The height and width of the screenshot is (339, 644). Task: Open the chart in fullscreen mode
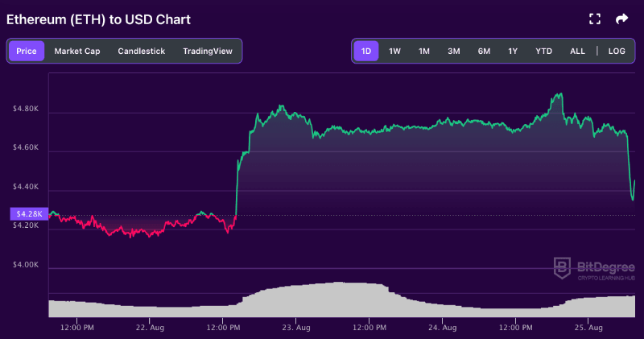tap(595, 19)
